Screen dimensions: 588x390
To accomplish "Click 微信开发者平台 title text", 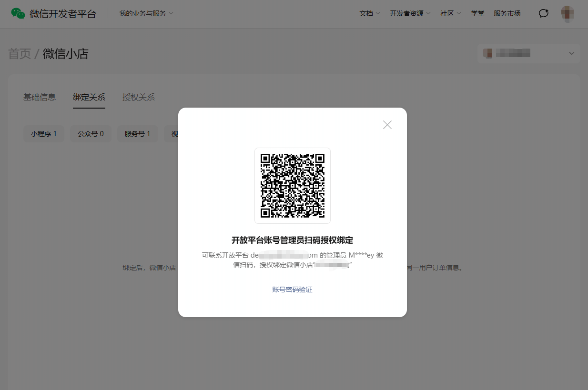I will (63, 14).
